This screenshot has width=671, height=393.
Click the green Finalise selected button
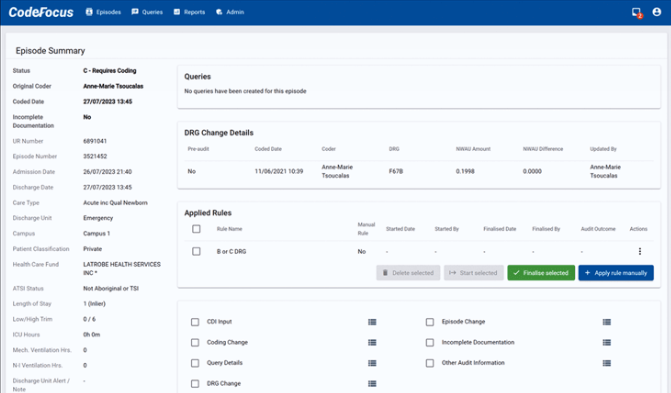(x=541, y=273)
